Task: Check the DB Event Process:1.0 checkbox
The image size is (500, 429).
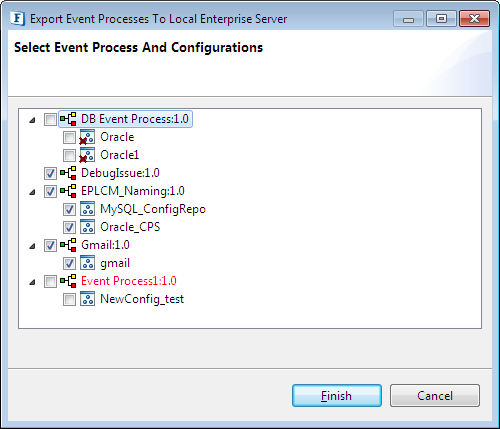Action: tap(50, 119)
